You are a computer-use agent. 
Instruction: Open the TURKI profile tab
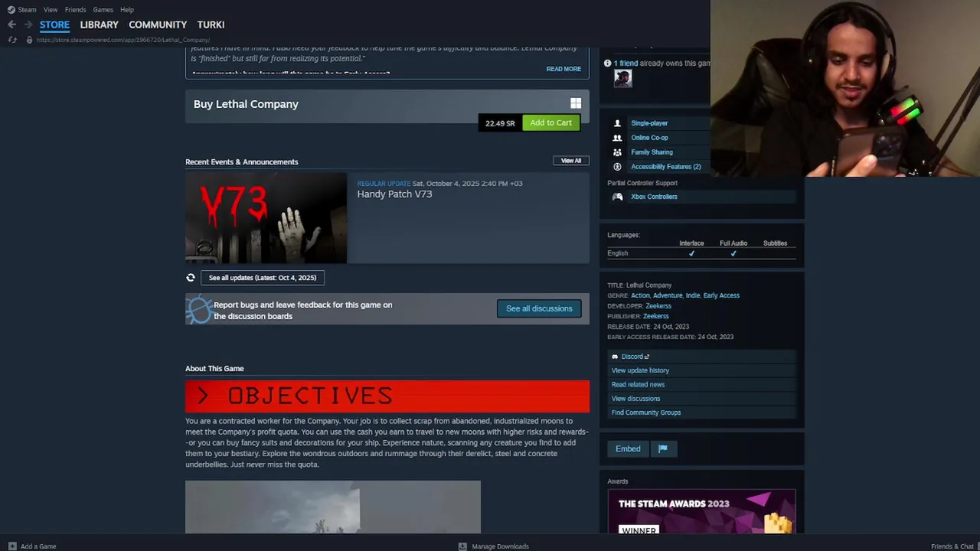point(211,24)
